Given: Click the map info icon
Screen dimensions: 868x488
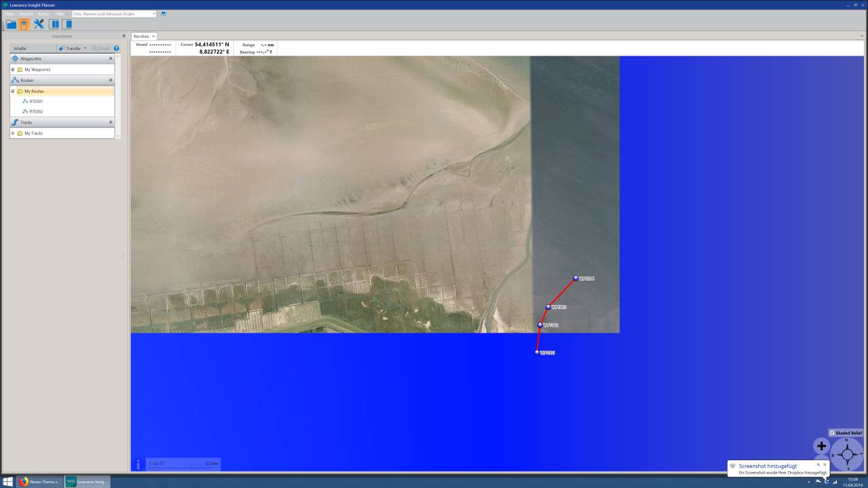Looking at the screenshot, I should (138, 464).
